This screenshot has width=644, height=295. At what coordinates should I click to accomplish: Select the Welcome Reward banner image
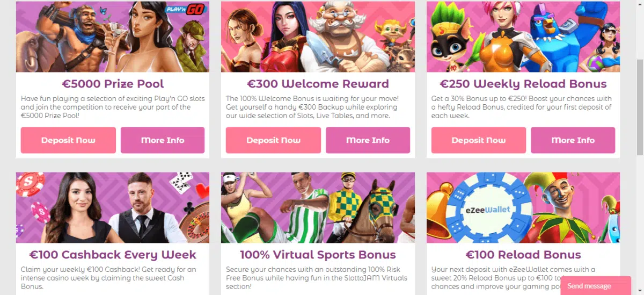[318, 37]
